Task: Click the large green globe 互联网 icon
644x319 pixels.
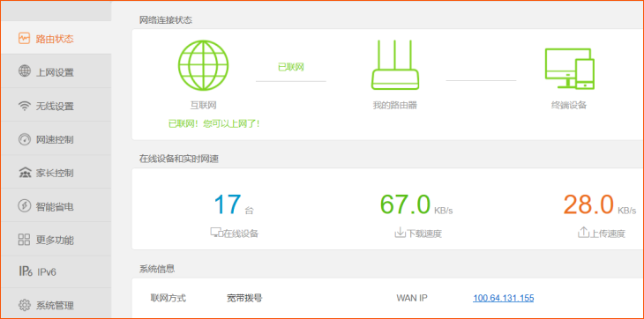Action: coord(203,65)
